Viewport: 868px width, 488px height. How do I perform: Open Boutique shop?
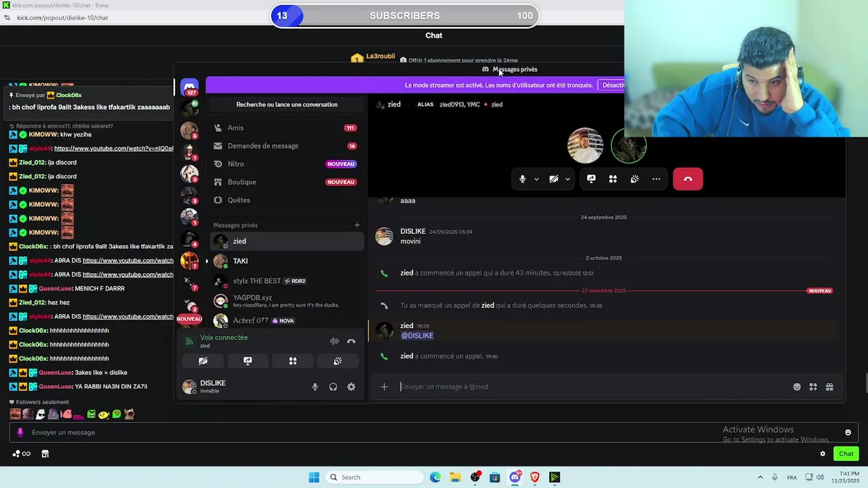286,182
